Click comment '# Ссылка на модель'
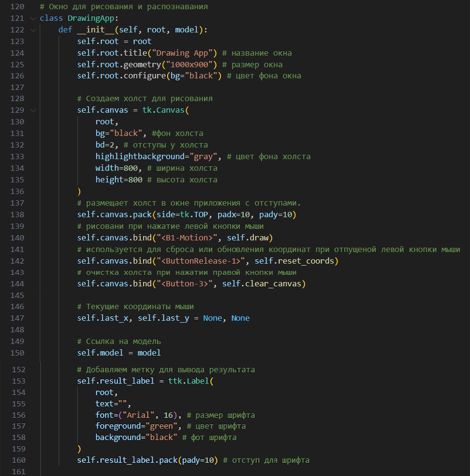 click(119, 342)
